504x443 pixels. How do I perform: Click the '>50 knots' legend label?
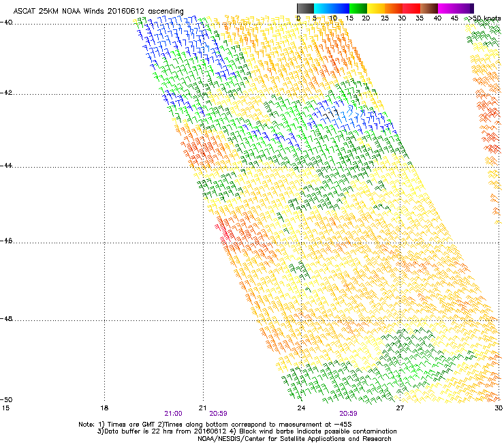(x=484, y=18)
